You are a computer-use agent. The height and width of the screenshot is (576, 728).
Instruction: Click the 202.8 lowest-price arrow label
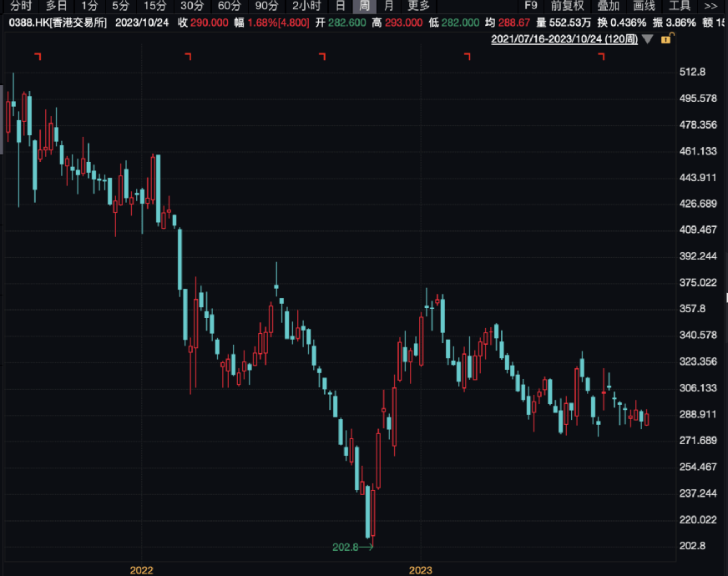coord(351,547)
